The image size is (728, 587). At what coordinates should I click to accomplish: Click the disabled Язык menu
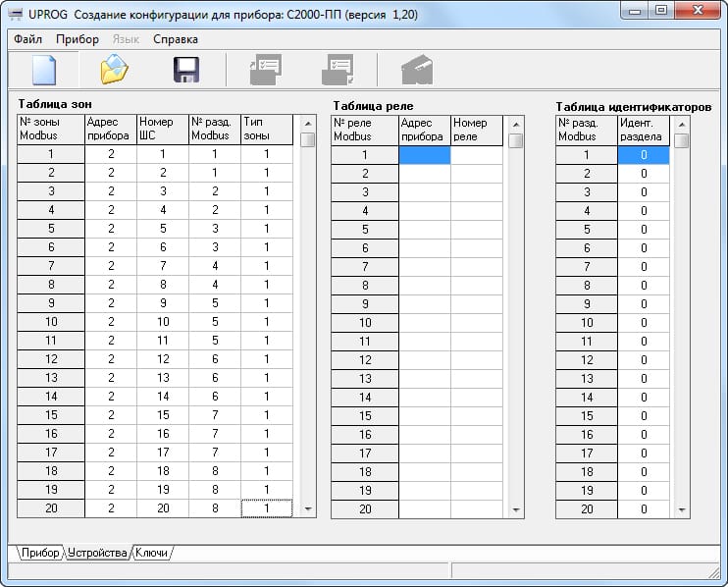(x=126, y=39)
